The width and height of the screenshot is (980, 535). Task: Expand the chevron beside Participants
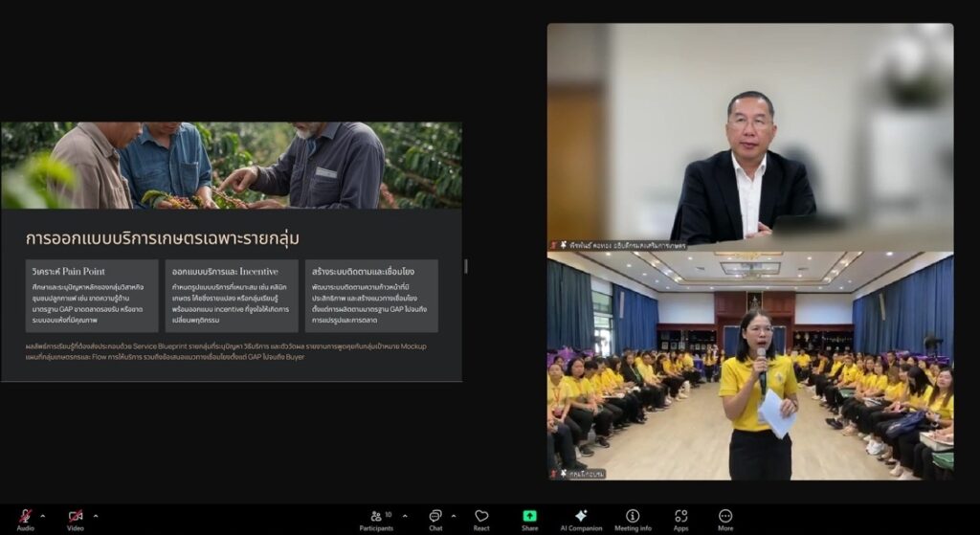404,515
